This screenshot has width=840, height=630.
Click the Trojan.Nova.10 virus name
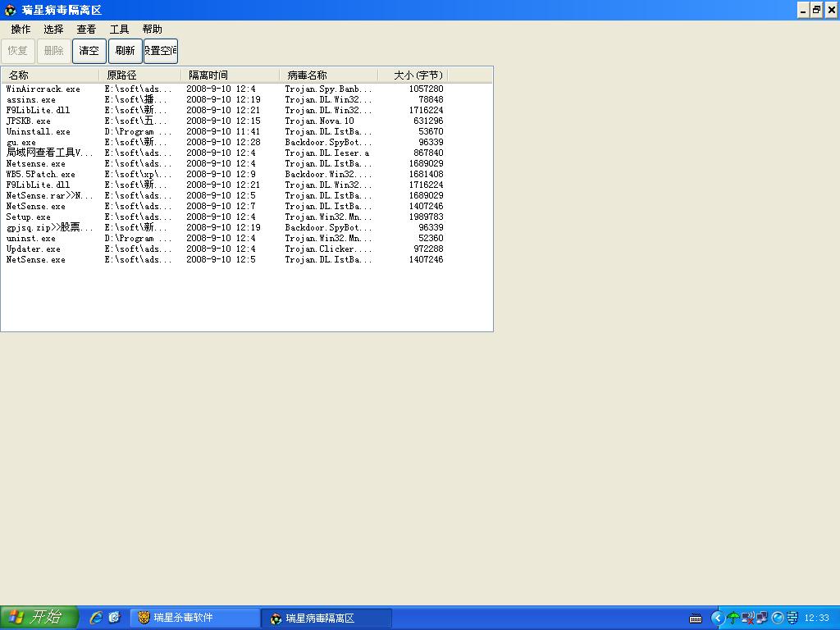click(319, 121)
